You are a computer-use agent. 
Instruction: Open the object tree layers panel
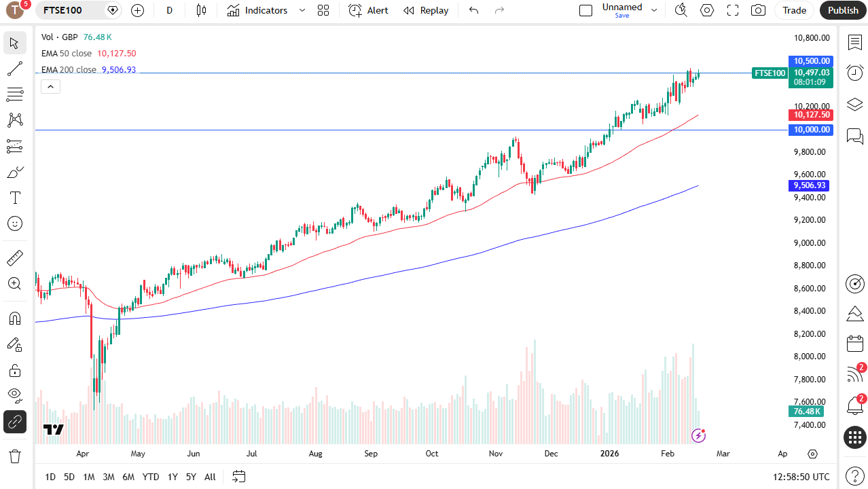(854, 104)
